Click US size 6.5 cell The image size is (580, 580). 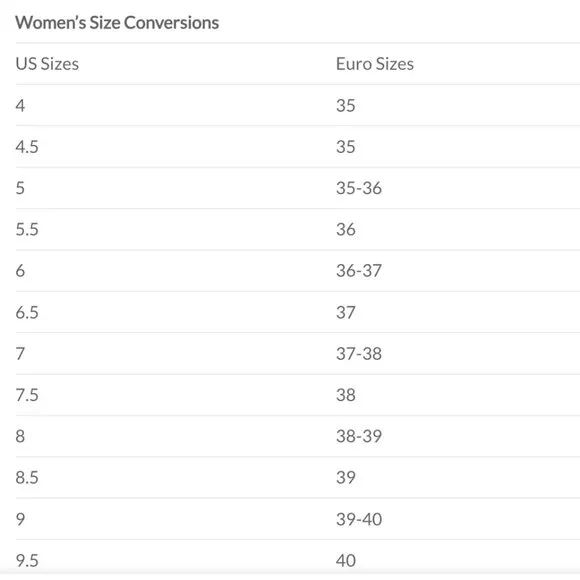coord(27,313)
